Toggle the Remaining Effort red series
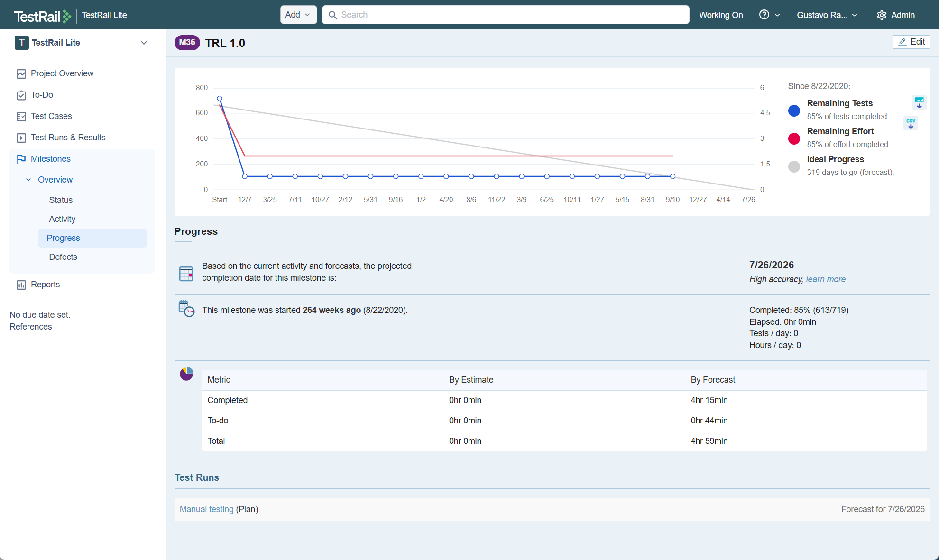The width and height of the screenshot is (939, 560). coord(794,138)
